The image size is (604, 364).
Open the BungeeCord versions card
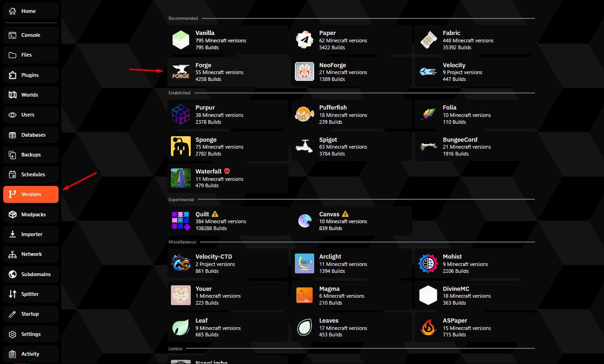(475, 146)
